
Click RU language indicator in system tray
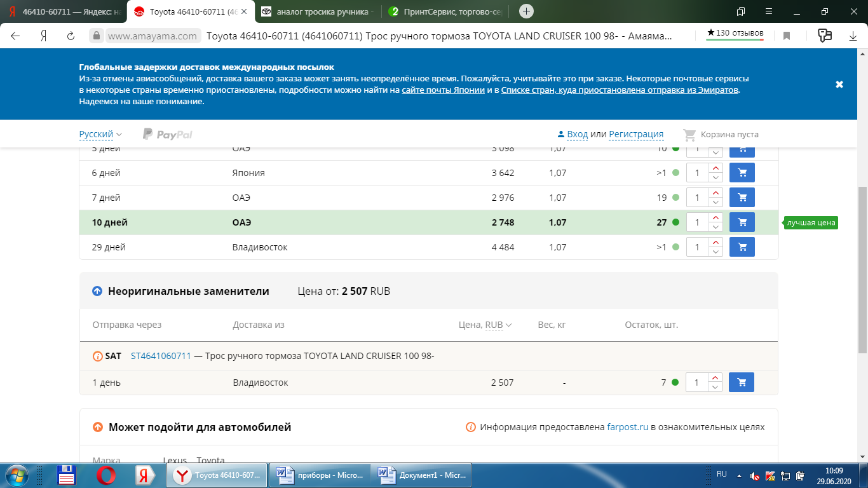[722, 474]
